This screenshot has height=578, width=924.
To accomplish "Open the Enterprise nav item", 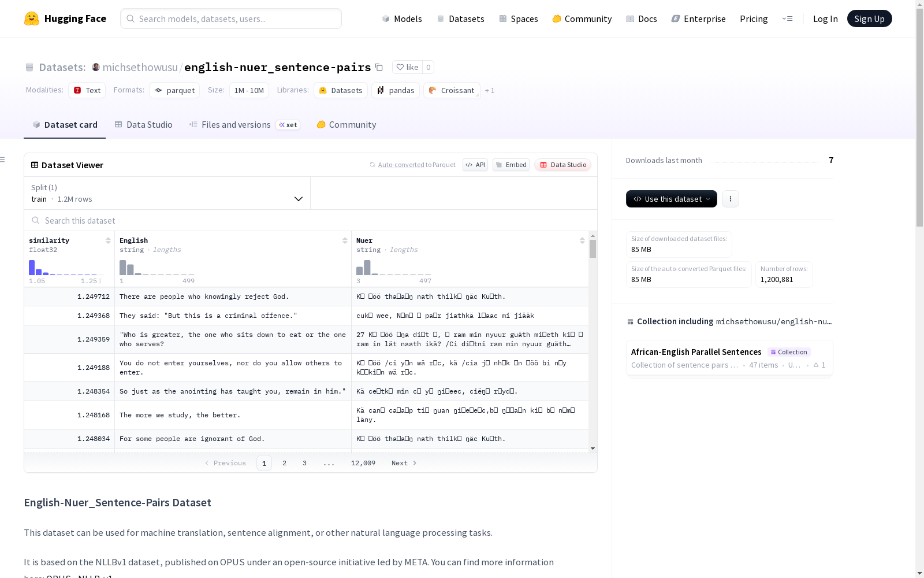I will (698, 18).
